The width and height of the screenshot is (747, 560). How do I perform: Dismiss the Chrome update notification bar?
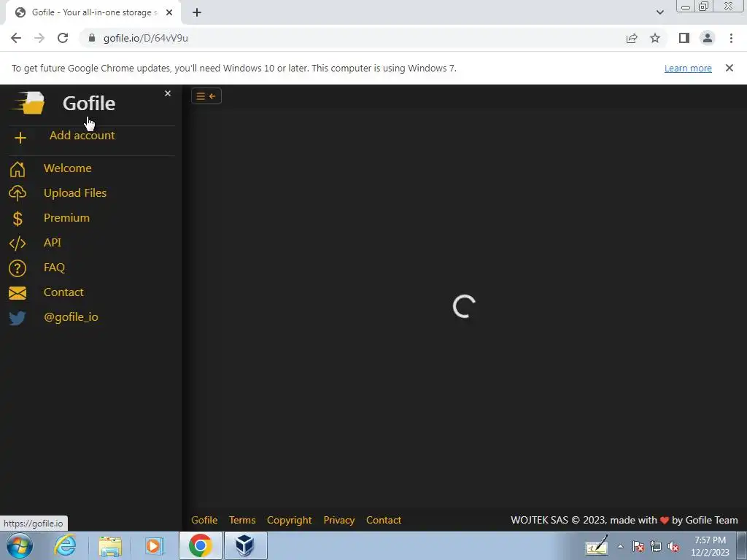coord(729,68)
